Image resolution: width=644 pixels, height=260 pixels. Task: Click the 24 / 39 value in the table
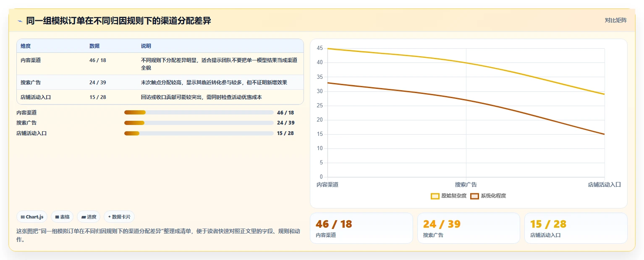(98, 82)
